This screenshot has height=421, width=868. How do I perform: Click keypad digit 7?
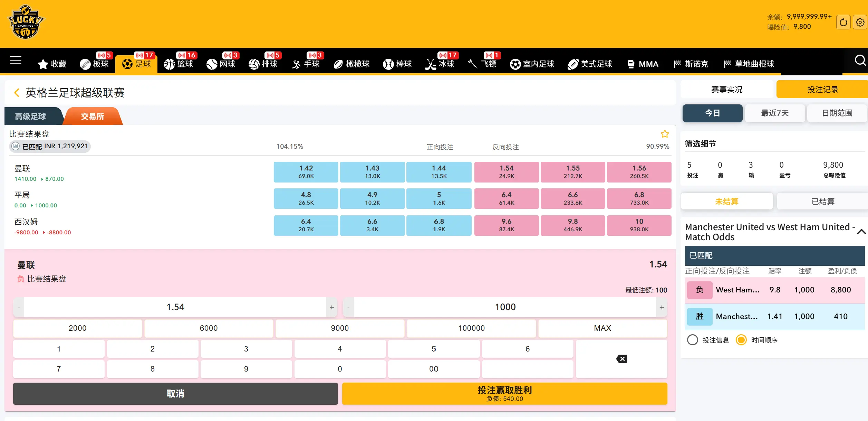(x=59, y=369)
